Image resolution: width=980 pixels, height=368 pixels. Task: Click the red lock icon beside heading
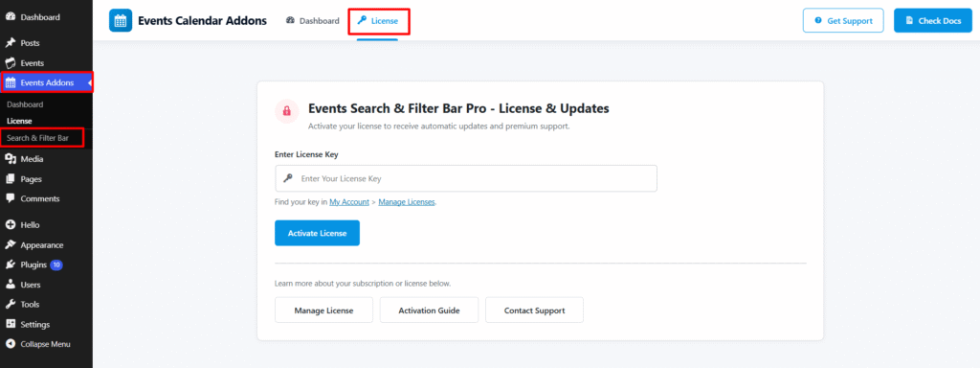coord(287,111)
